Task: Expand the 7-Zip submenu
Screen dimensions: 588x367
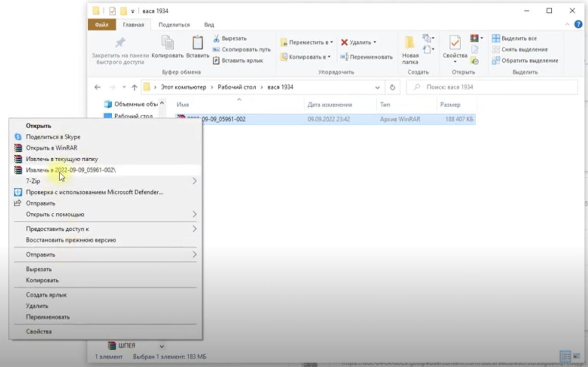Action: tap(105, 181)
